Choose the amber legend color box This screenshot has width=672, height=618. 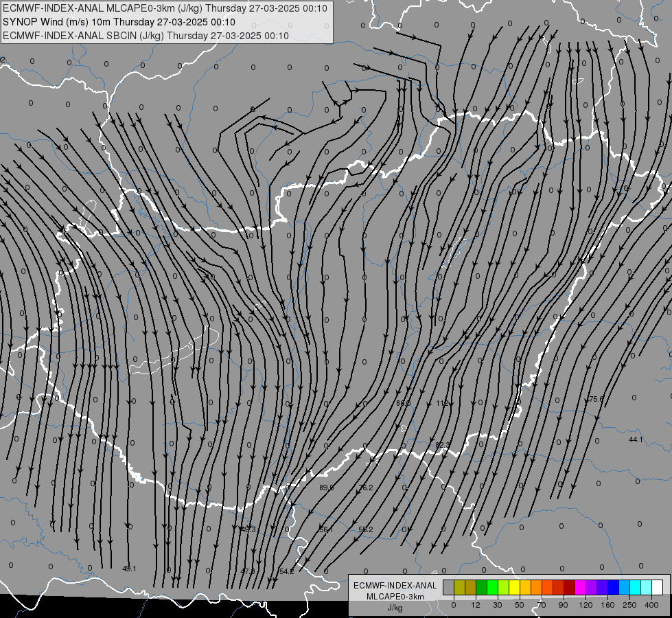tap(525, 587)
